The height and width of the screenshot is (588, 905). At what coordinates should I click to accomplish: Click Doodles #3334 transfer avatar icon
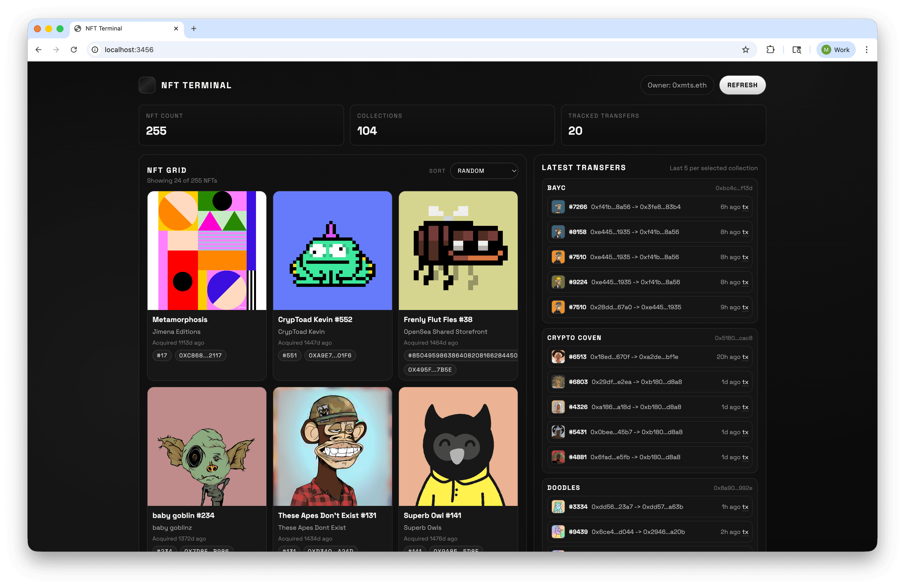[558, 507]
